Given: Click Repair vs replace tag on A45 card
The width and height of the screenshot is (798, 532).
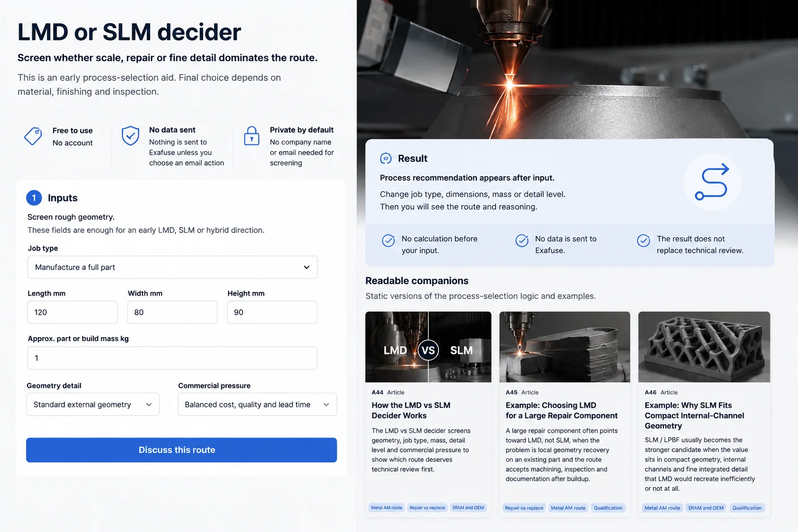Looking at the screenshot, I should 524,508.
